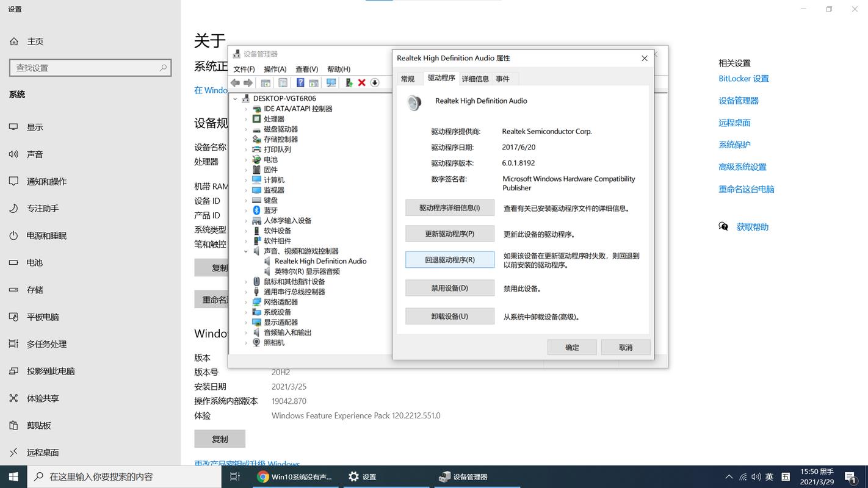Expand the 处理器 (Processors) node
The width and height of the screenshot is (868, 488).
(246, 119)
